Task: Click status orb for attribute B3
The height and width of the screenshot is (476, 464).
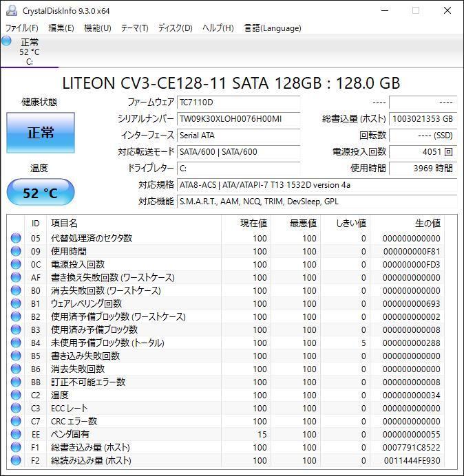Action: click(x=16, y=329)
